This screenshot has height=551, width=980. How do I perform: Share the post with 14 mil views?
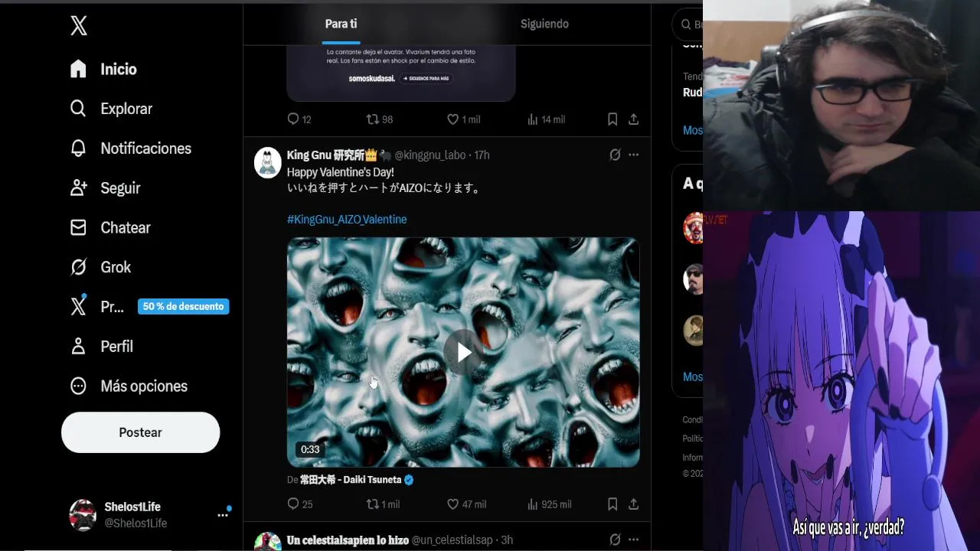tap(634, 119)
